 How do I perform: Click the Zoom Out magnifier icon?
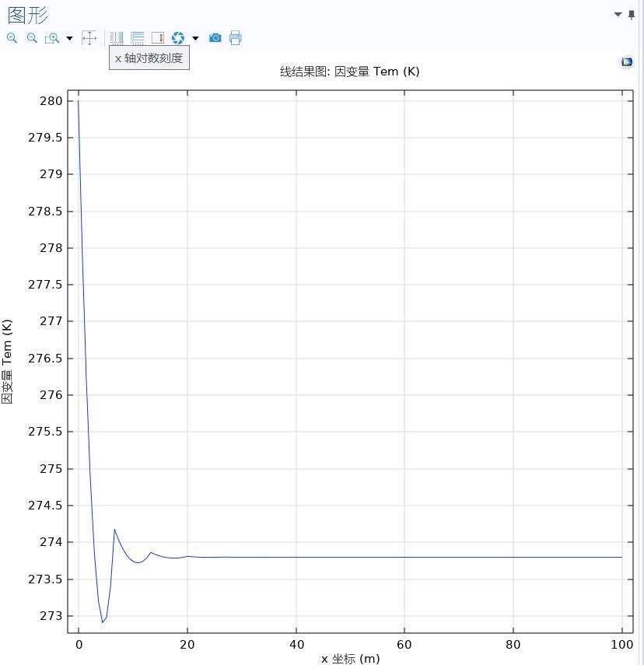tap(32, 38)
